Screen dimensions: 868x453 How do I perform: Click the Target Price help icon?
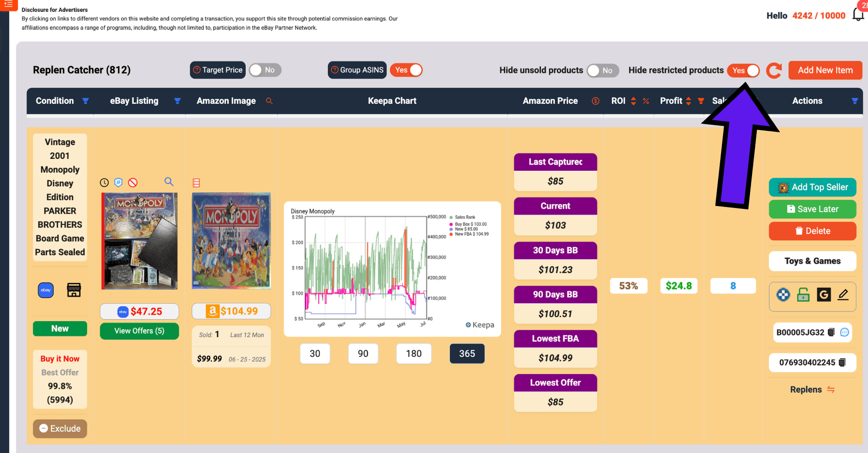coord(197,70)
